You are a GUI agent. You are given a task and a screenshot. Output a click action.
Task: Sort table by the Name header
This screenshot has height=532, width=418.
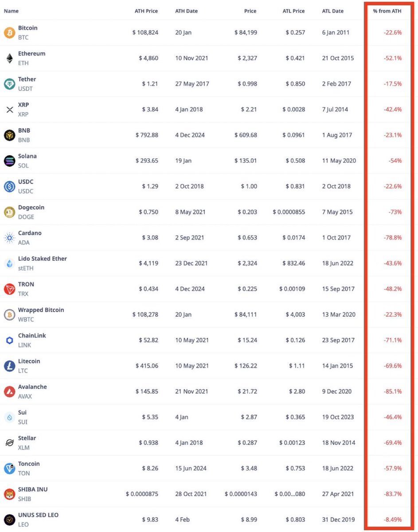click(x=11, y=11)
